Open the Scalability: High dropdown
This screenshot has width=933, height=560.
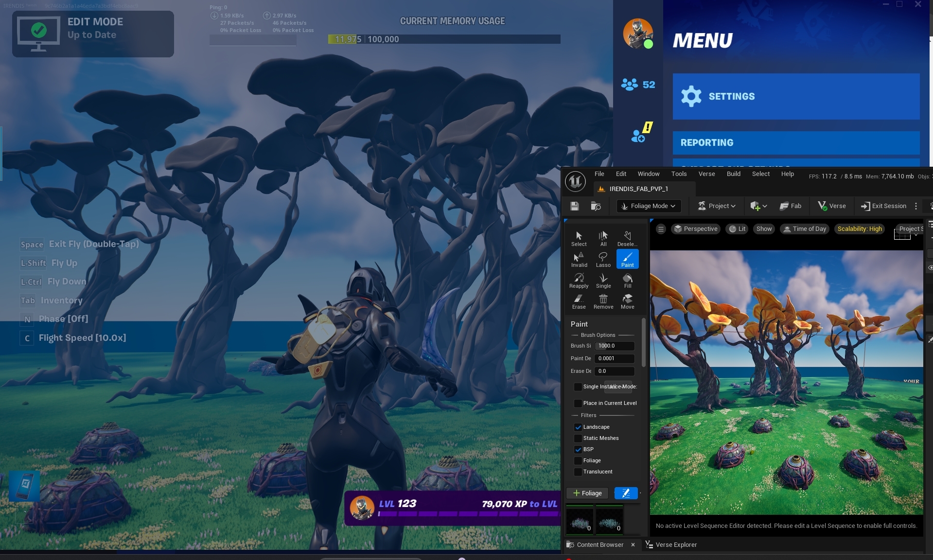860,229
